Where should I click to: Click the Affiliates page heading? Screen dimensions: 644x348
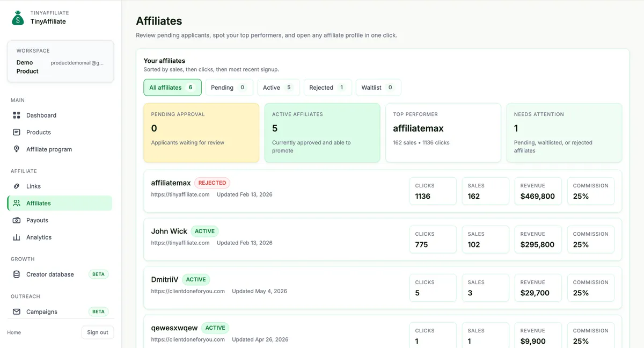click(159, 21)
